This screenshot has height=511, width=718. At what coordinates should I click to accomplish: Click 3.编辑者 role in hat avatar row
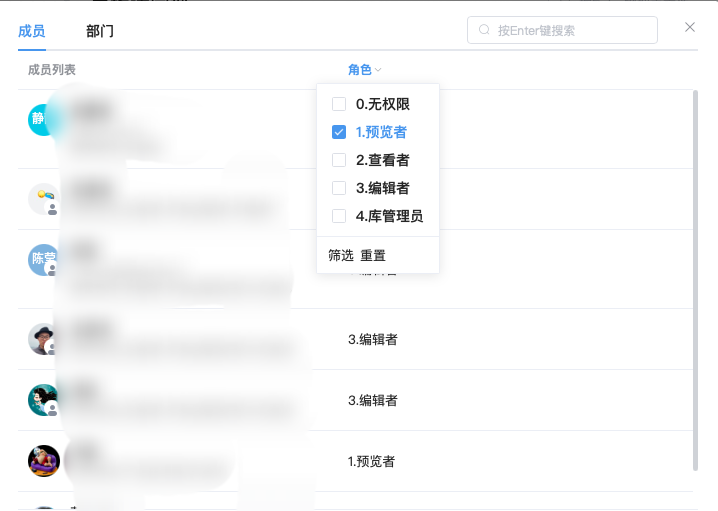click(x=373, y=339)
